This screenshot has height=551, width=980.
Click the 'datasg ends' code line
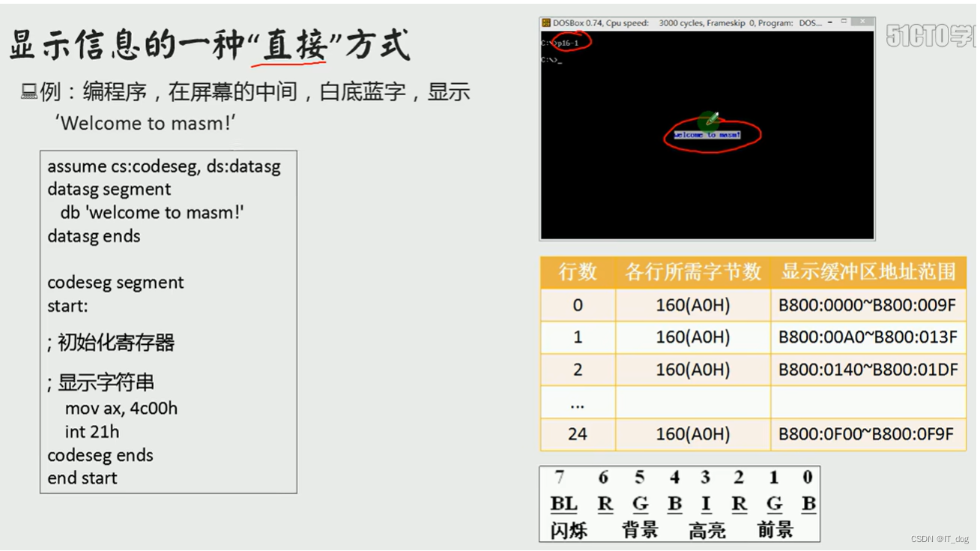[x=94, y=236]
